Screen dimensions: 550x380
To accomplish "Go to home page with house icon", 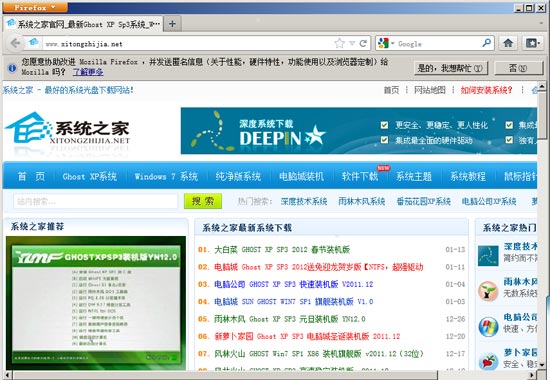I will (x=508, y=43).
